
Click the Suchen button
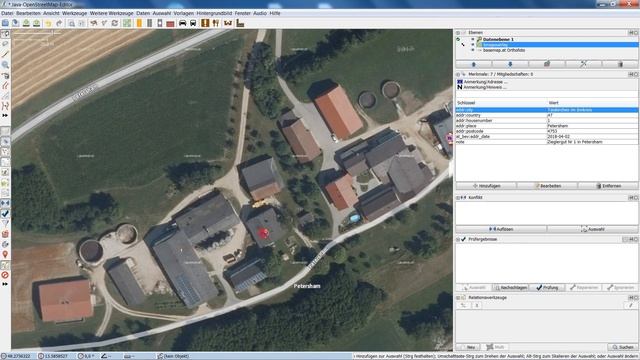(x=622, y=347)
